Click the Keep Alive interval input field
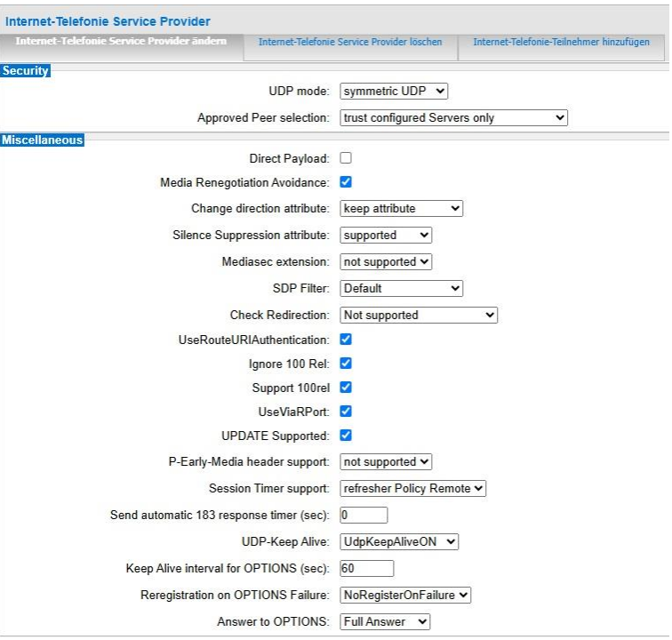Viewport: 672px width, 640px height. coord(366,569)
